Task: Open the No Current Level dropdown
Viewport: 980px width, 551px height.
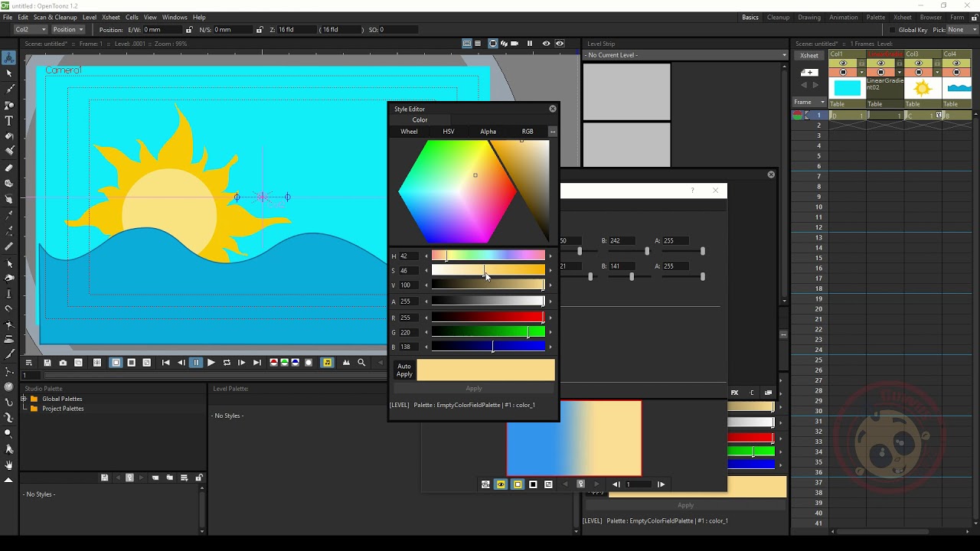Action: [x=685, y=55]
